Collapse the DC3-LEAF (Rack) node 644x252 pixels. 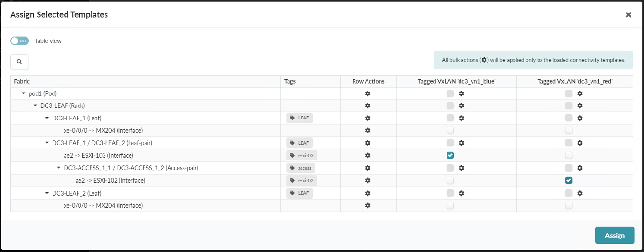(x=35, y=106)
